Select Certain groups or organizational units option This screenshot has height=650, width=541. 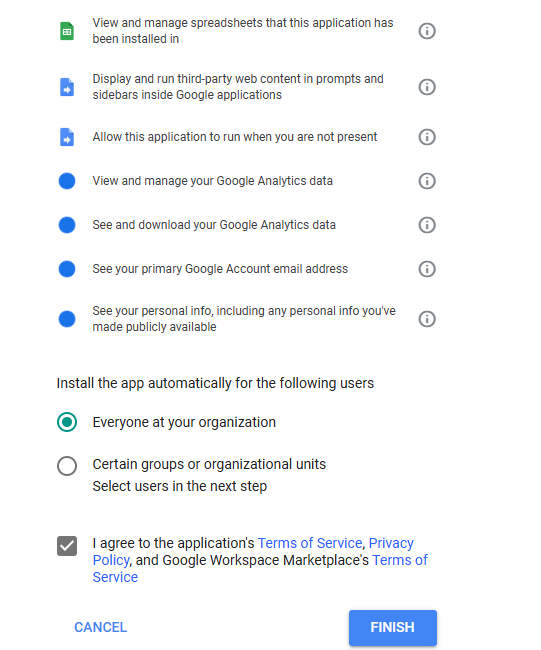[67, 466]
